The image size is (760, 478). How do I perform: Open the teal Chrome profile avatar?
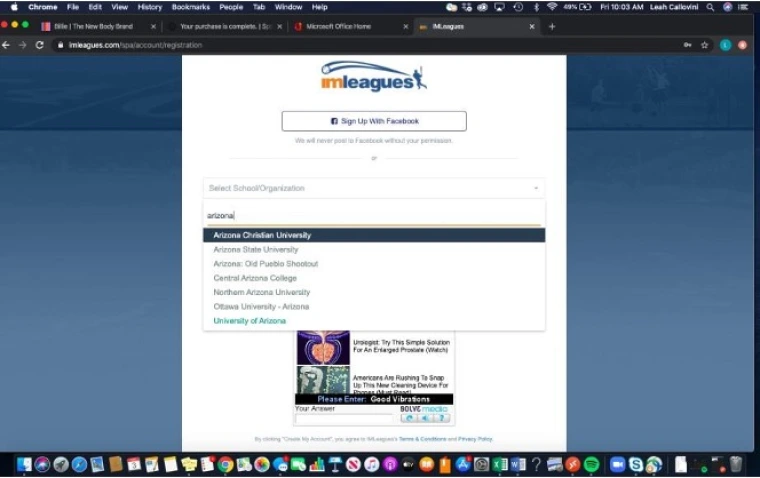(725, 45)
